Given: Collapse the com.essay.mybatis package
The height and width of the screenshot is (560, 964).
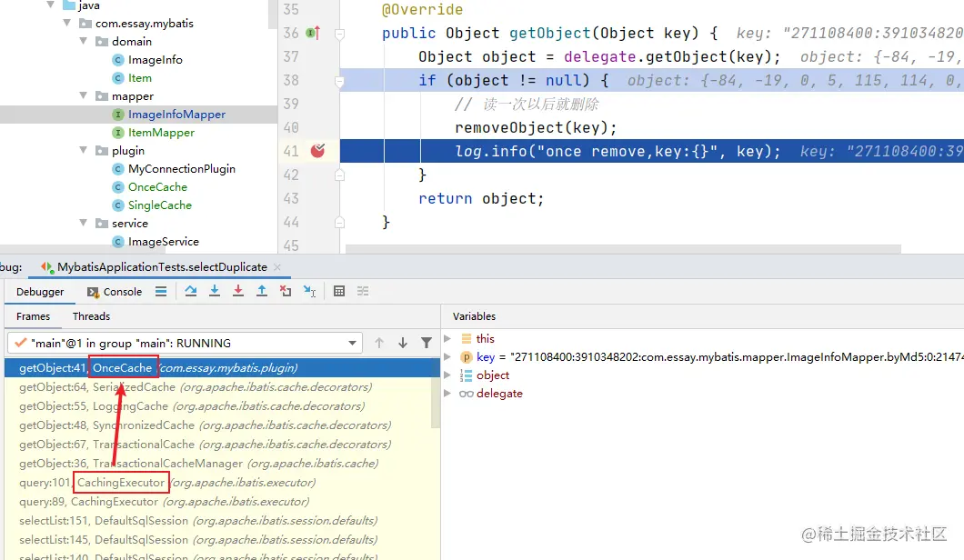Looking at the screenshot, I should (67, 24).
